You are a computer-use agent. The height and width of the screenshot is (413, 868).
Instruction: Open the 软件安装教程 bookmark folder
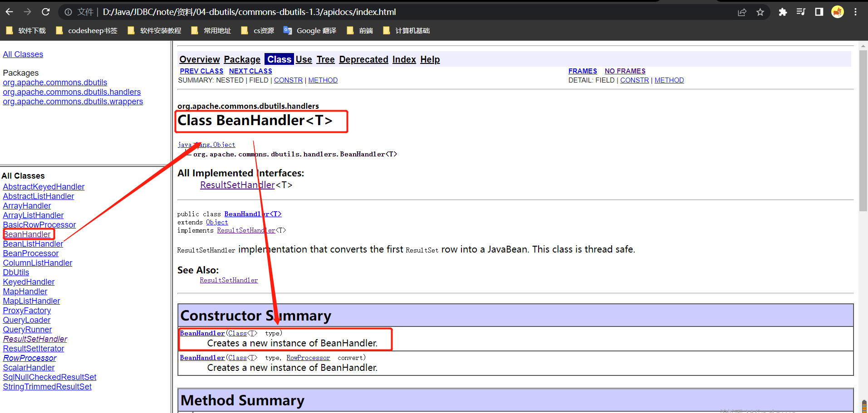click(x=154, y=30)
